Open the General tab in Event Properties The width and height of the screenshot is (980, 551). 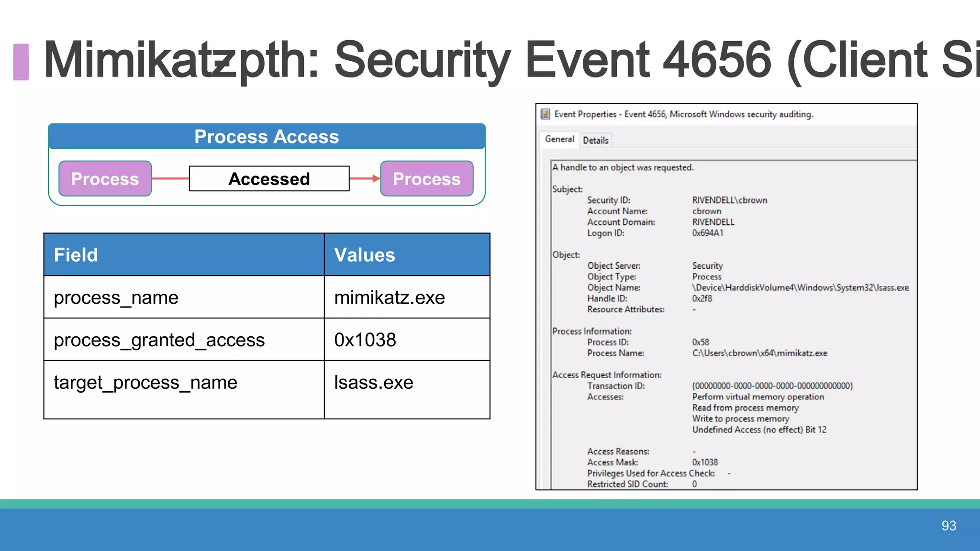pyautogui.click(x=559, y=139)
